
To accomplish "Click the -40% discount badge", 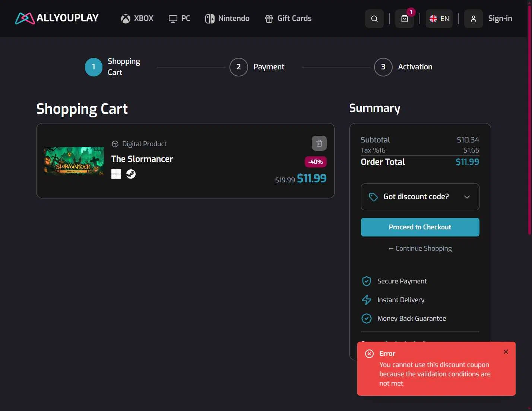I will pos(316,162).
